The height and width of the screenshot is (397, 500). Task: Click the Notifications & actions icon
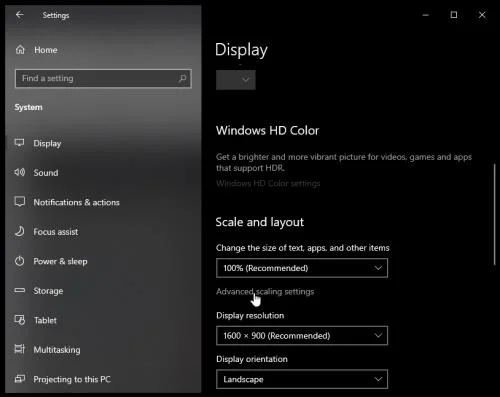pyautogui.click(x=20, y=202)
